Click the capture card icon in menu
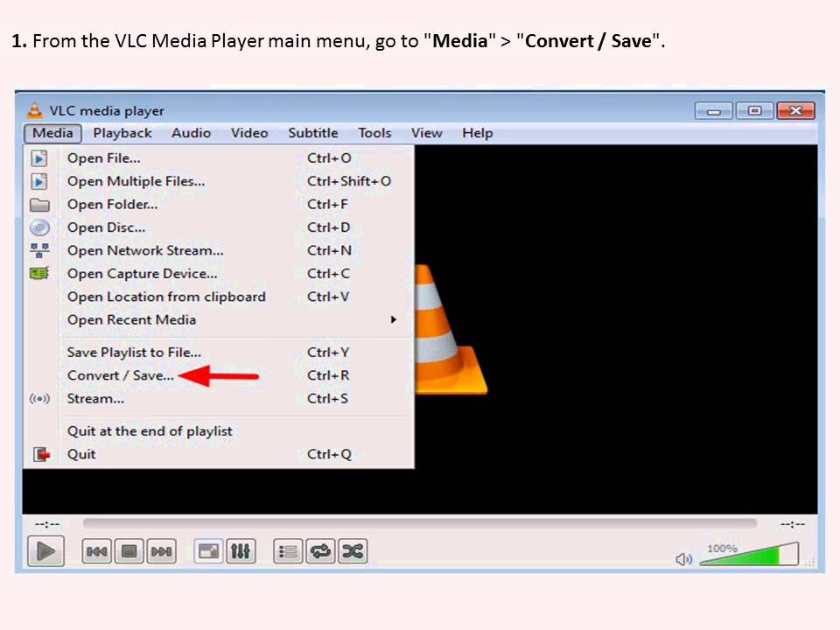This screenshot has height=630, width=840. 39,273
